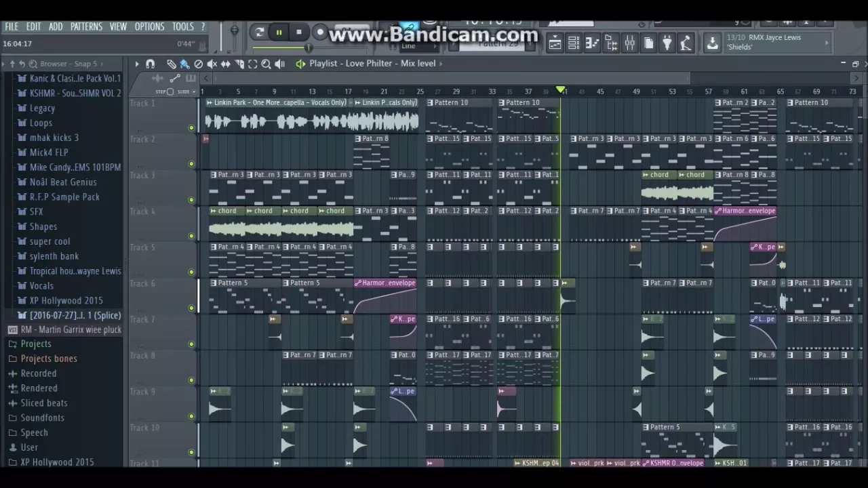The height and width of the screenshot is (488, 868).
Task: Open the OPTIONS menu
Action: click(x=149, y=26)
